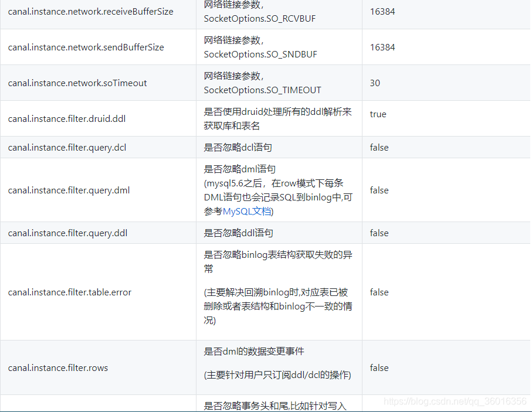Select canal.instance.network.soTimeout parameter name
The height and width of the screenshot is (412, 532).
(77, 83)
